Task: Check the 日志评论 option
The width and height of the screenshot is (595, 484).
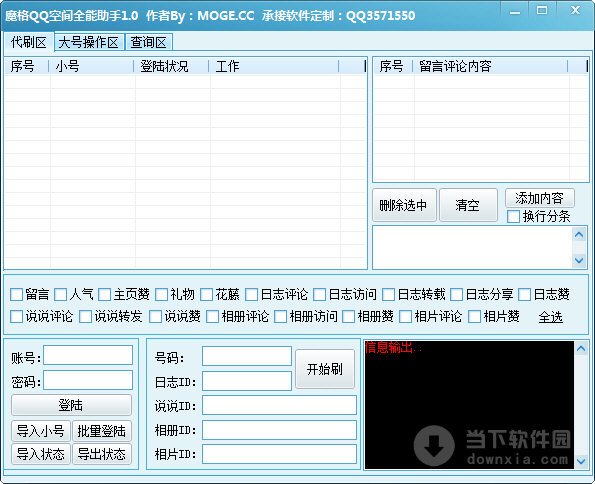Action: pos(252,295)
